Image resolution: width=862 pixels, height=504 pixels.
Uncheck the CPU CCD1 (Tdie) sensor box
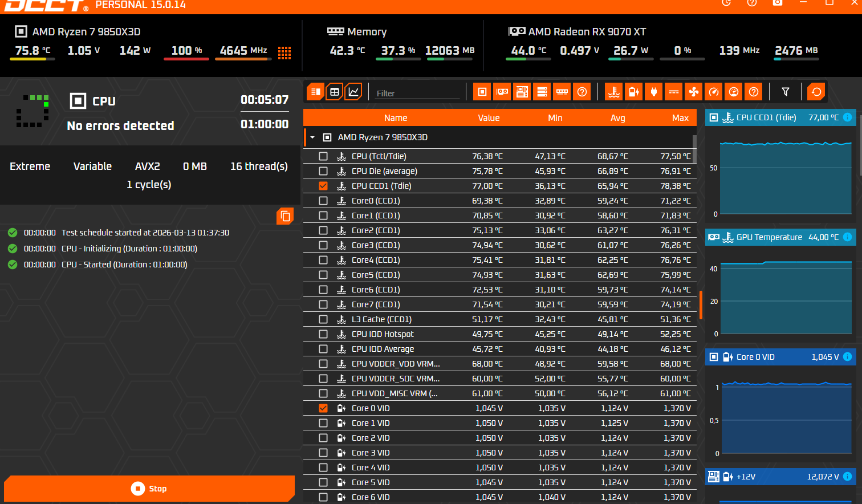click(323, 186)
